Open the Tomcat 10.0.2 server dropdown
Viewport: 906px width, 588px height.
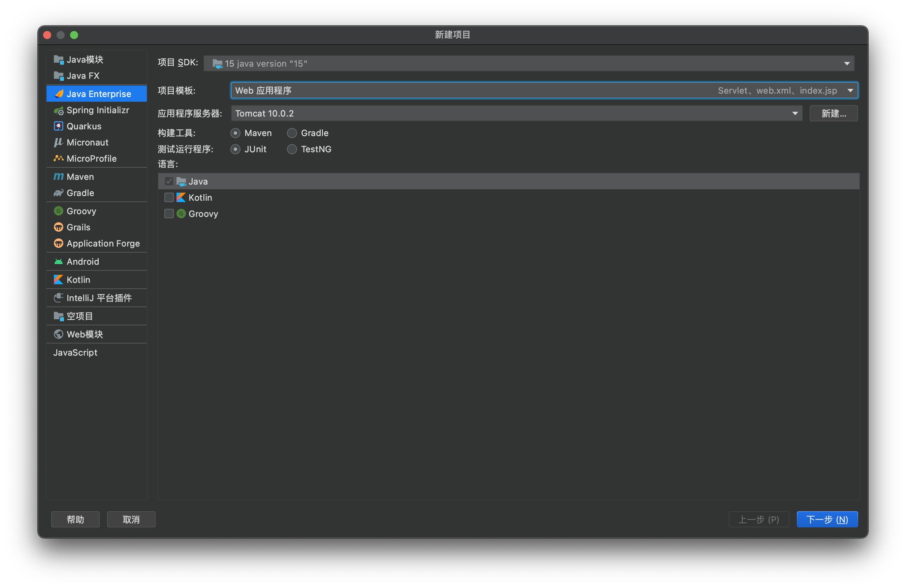795,113
